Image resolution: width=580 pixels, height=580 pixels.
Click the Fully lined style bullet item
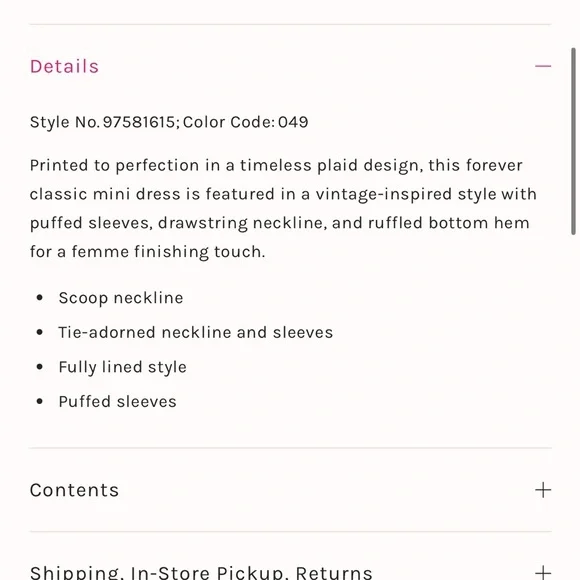[122, 367]
